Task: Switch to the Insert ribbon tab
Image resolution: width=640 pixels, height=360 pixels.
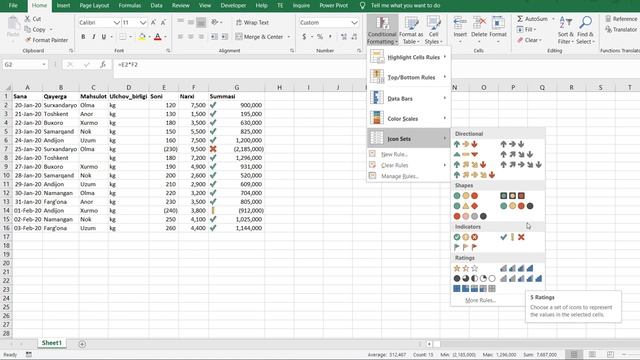Action: tap(63, 5)
